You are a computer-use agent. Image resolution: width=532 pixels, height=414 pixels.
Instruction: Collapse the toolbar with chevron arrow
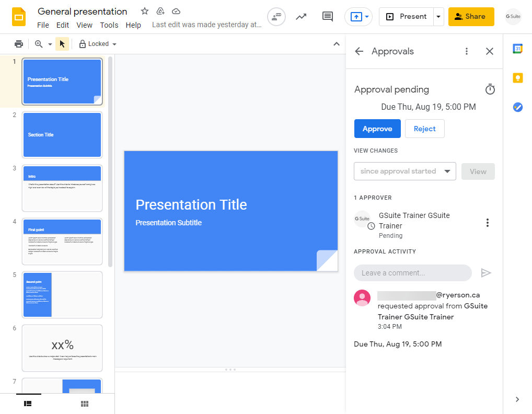tap(337, 44)
